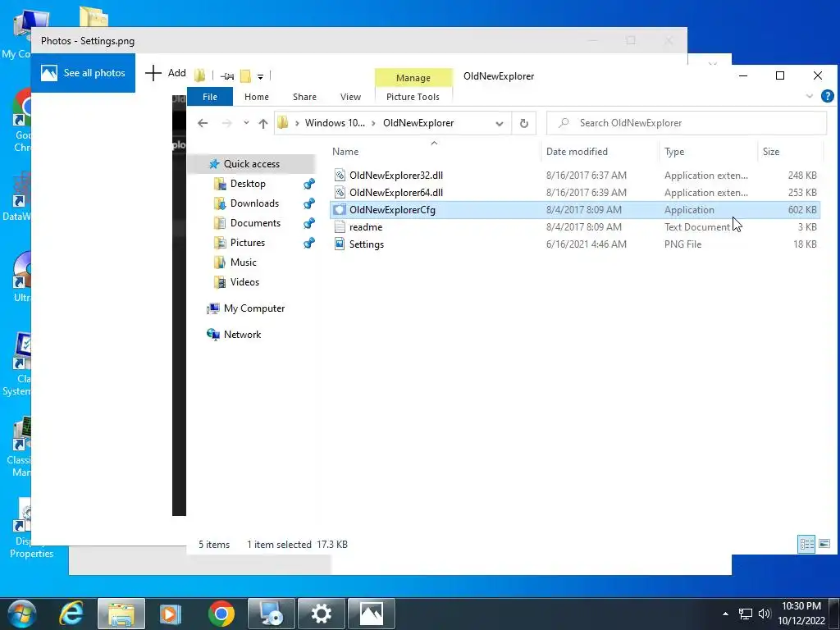Click the folder icon in address bar
The image size is (840, 630).
(x=283, y=123)
